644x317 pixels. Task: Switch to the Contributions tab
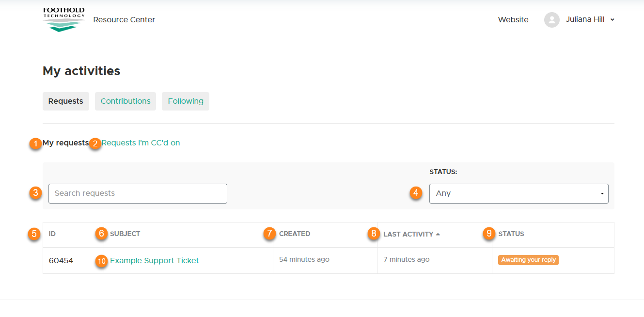point(126,101)
